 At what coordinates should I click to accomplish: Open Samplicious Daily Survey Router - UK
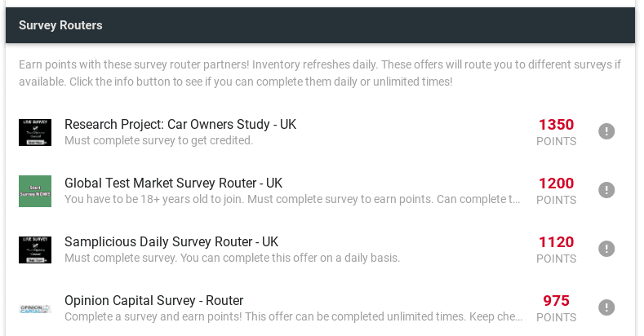[x=171, y=241]
